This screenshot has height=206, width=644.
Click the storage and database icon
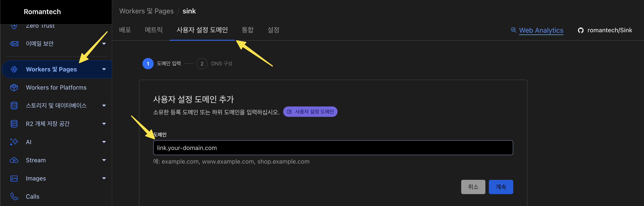(14, 106)
